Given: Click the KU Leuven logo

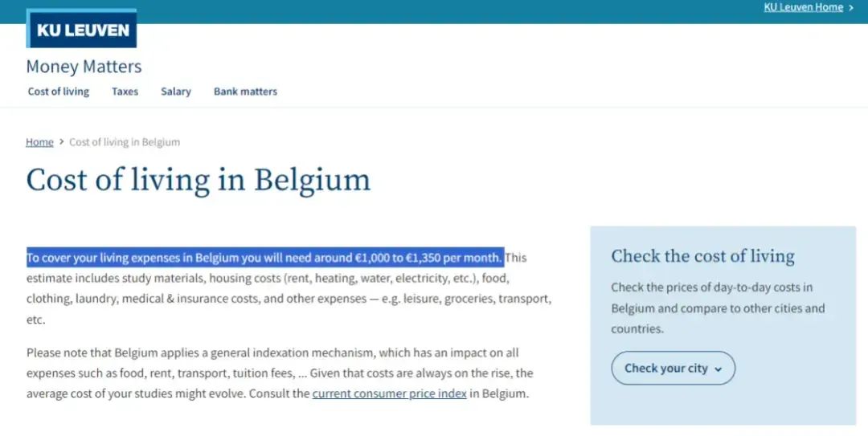Looking at the screenshot, I should click(x=81, y=30).
